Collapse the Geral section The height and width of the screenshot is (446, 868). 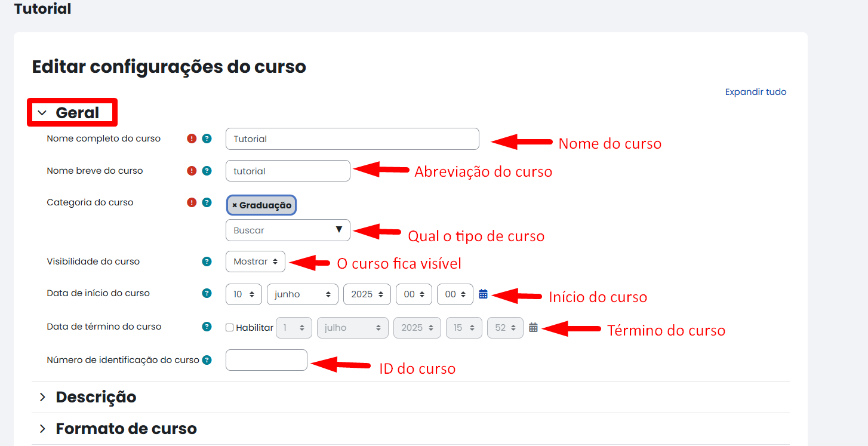[x=72, y=112]
